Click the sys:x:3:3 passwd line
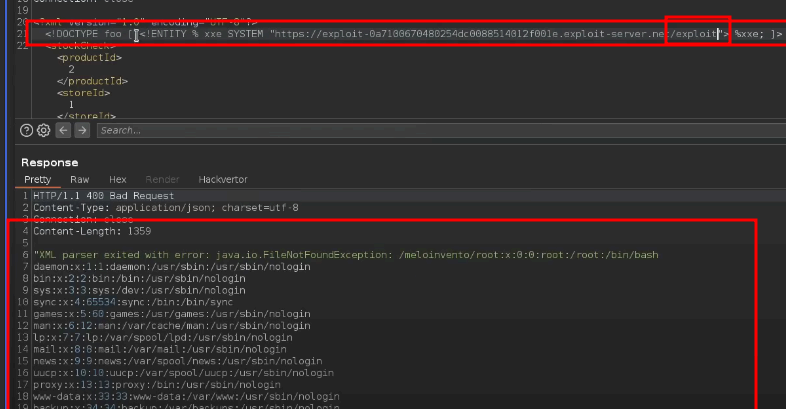This screenshot has height=409, width=786. coord(139,290)
